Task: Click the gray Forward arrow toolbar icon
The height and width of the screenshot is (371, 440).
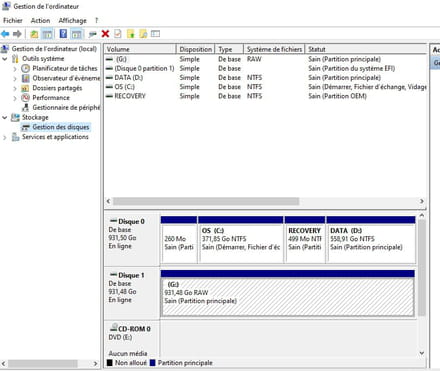Action: (17, 34)
